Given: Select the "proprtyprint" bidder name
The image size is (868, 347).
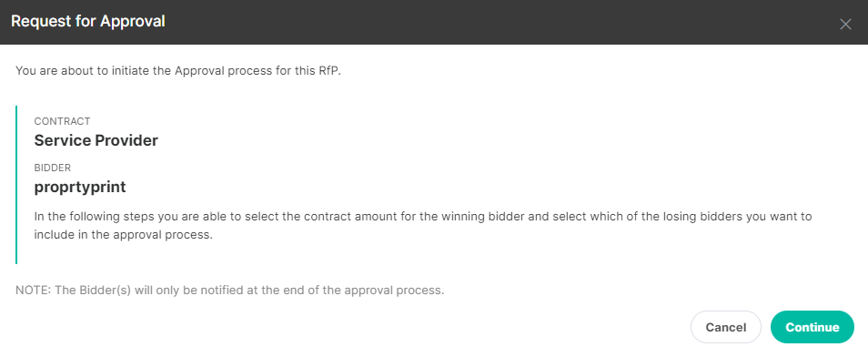Looking at the screenshot, I should (x=80, y=188).
